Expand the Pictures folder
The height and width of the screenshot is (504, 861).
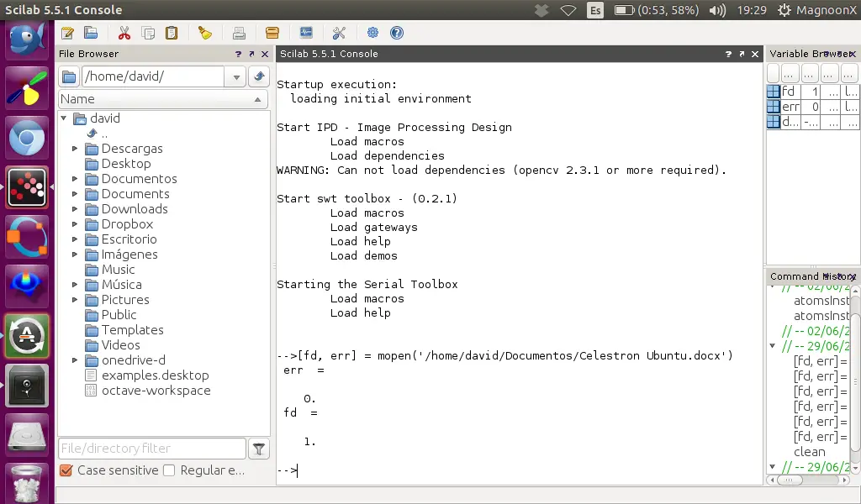click(75, 300)
